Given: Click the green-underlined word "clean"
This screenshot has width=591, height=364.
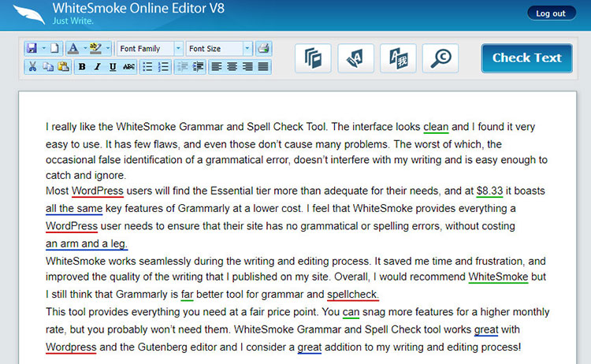Looking at the screenshot, I should (x=436, y=127).
